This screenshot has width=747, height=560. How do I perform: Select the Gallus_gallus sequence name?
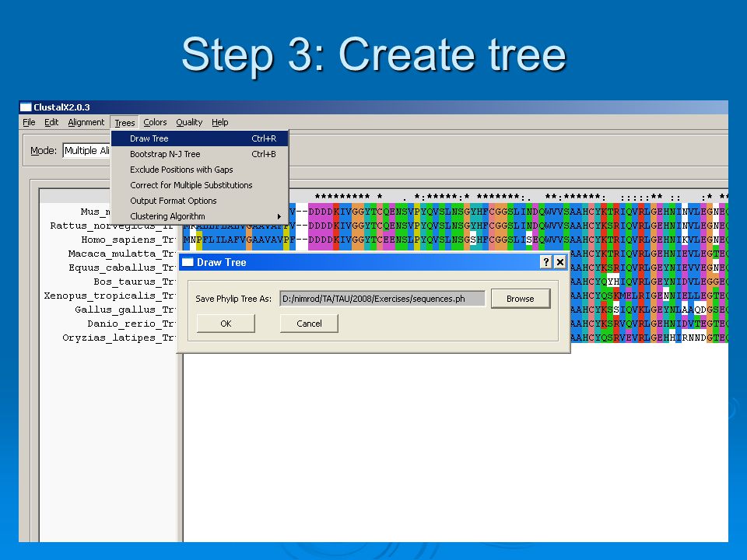click(x=124, y=310)
